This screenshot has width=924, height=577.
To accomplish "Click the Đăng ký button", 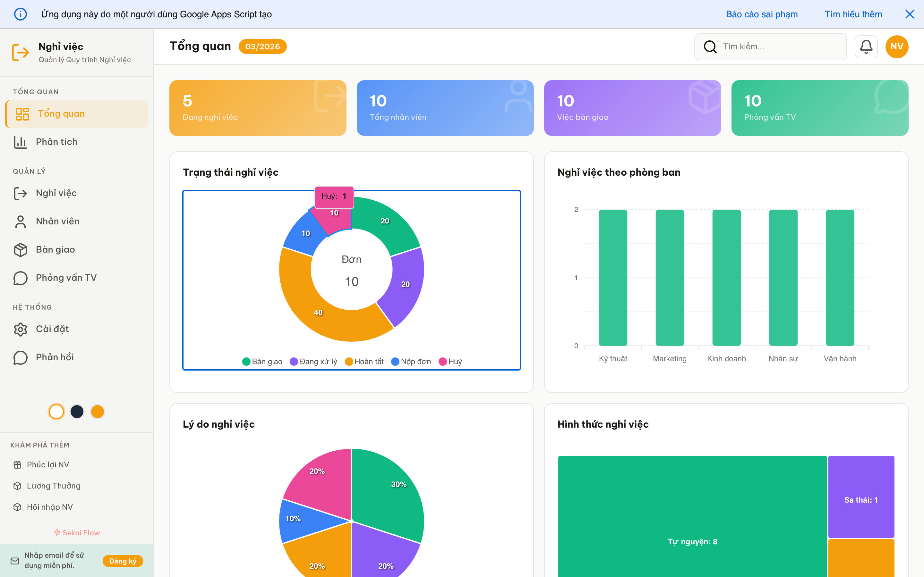I will (x=123, y=561).
